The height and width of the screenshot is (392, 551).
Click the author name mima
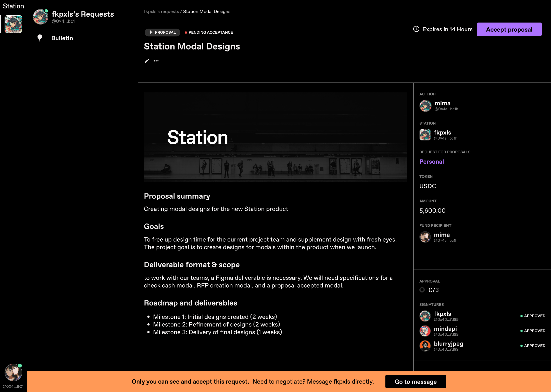click(442, 103)
